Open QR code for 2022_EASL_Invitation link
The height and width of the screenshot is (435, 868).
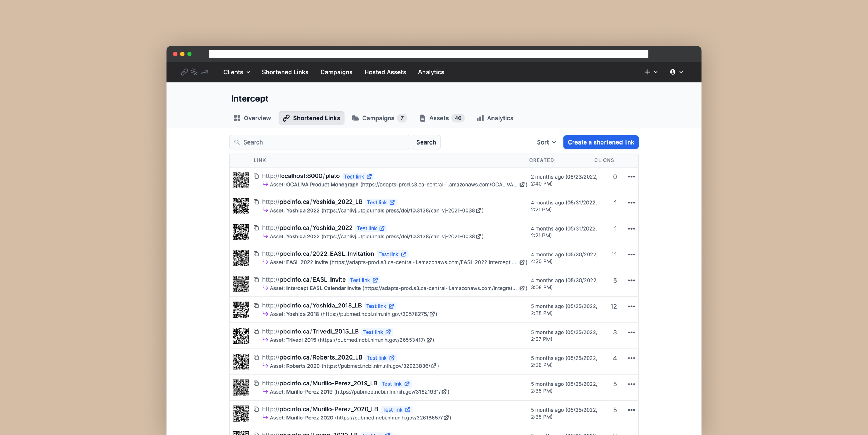tap(241, 258)
